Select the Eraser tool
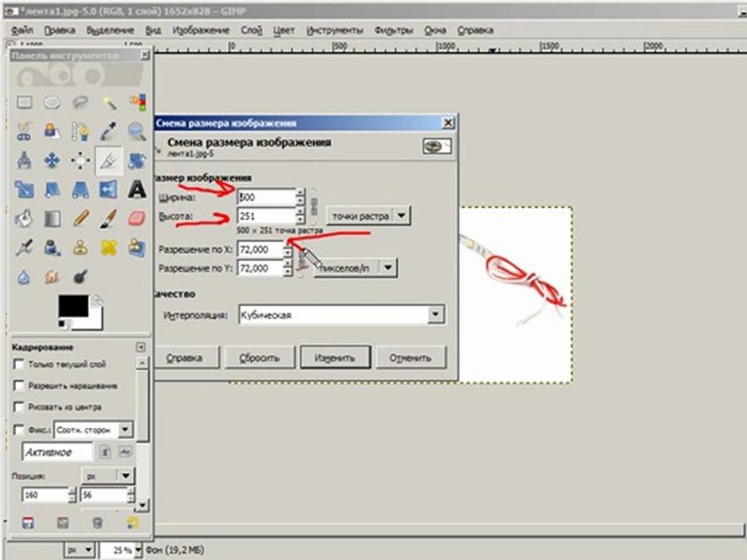 tap(137, 219)
